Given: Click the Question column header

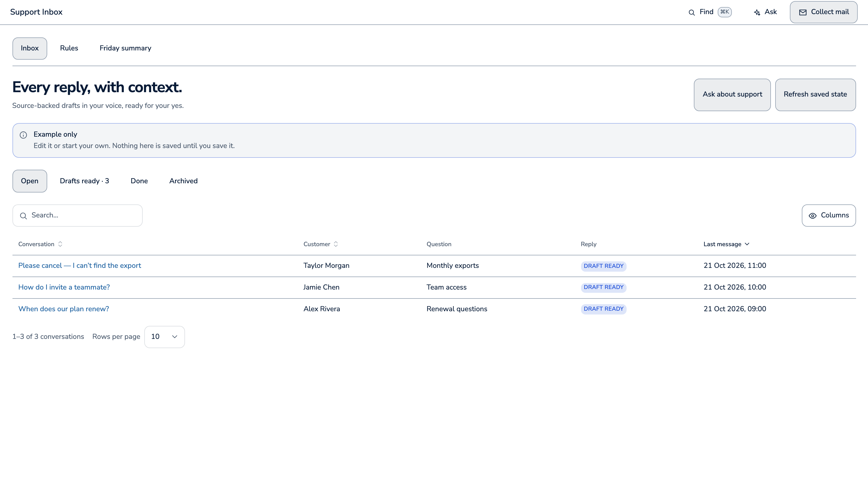Looking at the screenshot, I should coord(439,244).
